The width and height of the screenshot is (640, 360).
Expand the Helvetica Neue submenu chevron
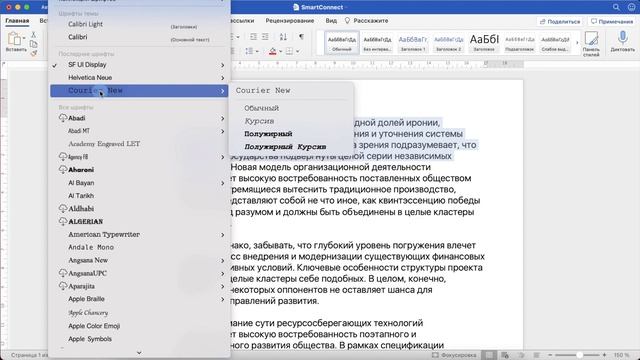point(222,78)
